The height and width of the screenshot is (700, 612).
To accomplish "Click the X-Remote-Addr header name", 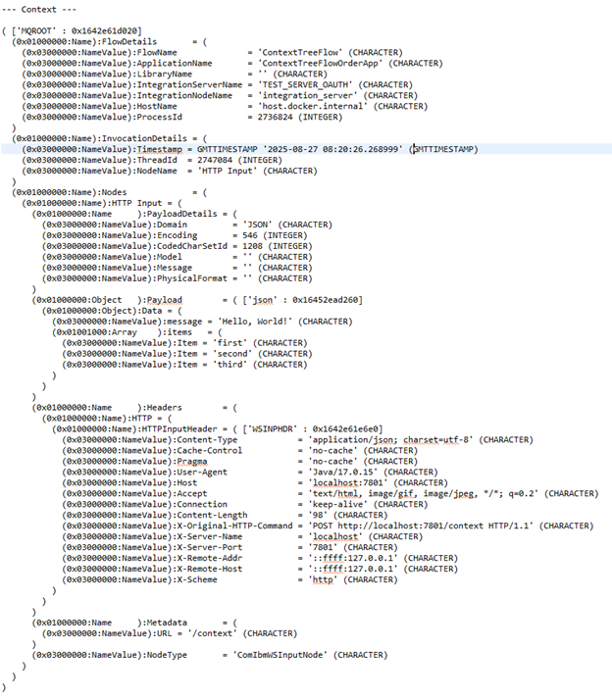I will [210, 558].
